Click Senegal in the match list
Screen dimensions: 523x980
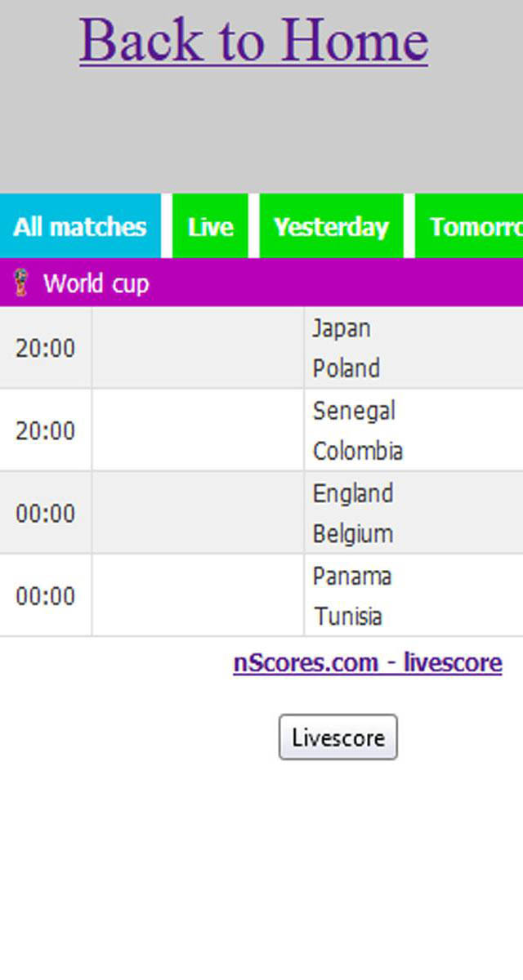point(354,410)
